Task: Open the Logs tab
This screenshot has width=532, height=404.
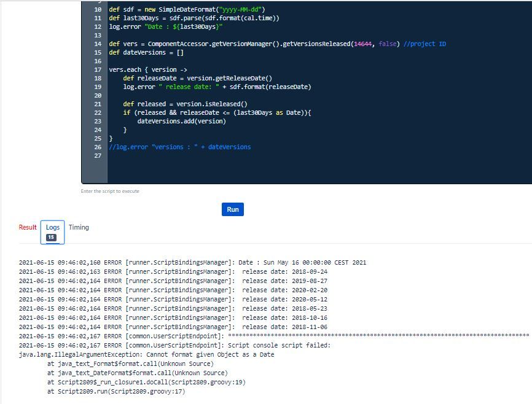Action: (x=52, y=232)
